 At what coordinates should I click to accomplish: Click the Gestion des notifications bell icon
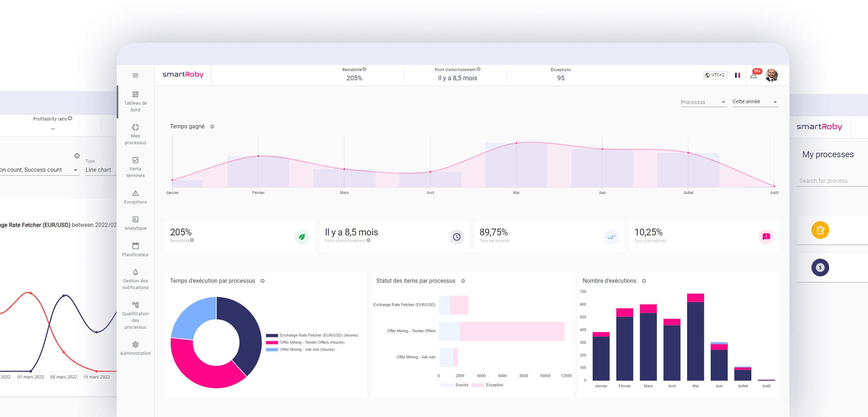[135, 272]
